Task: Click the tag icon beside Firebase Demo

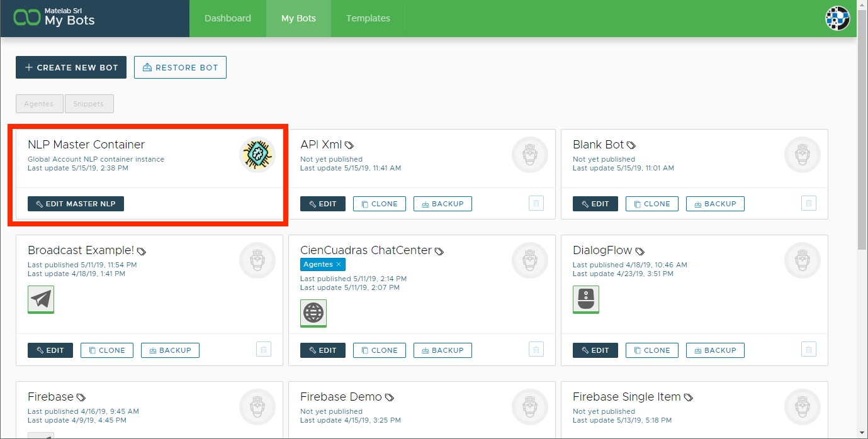Action: tap(390, 397)
